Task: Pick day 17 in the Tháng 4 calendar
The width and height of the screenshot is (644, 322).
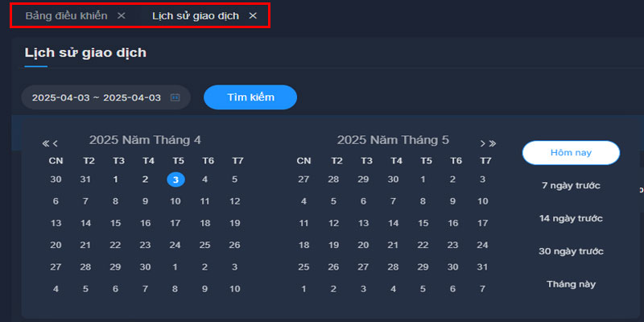Action: point(175,223)
